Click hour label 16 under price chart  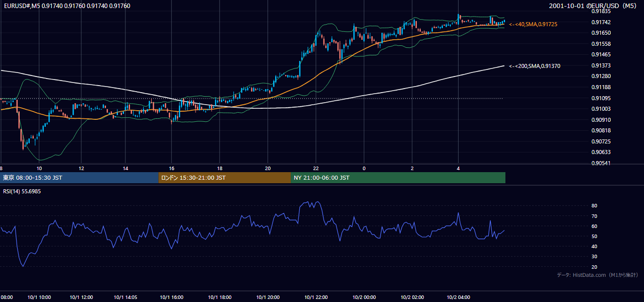click(172, 168)
